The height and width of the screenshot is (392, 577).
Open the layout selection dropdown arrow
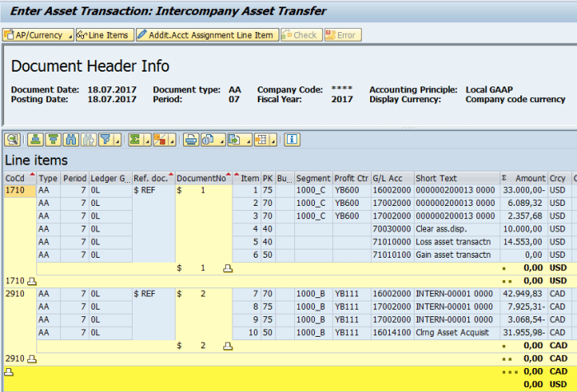pyautogui.click(x=273, y=140)
